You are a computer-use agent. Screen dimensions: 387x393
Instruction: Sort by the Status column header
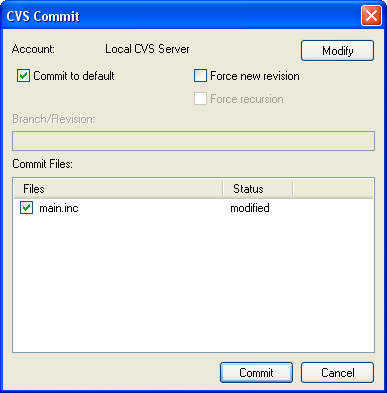258,189
